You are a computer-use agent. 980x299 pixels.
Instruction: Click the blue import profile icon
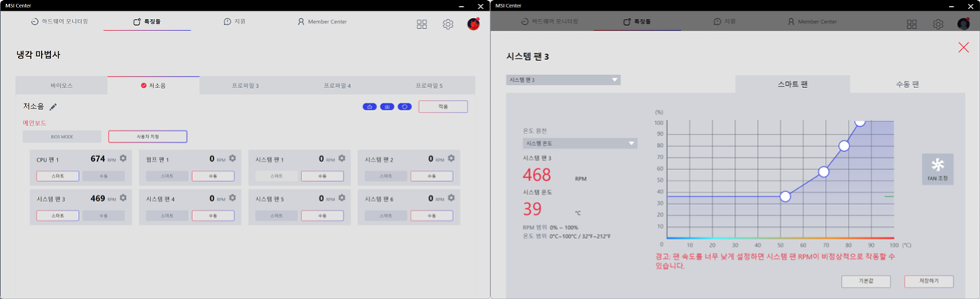[387, 107]
